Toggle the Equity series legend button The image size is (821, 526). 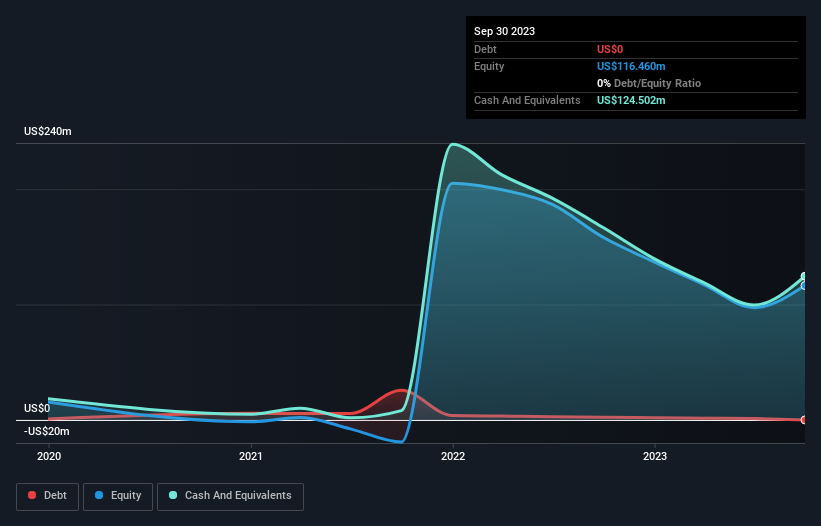pyautogui.click(x=118, y=496)
